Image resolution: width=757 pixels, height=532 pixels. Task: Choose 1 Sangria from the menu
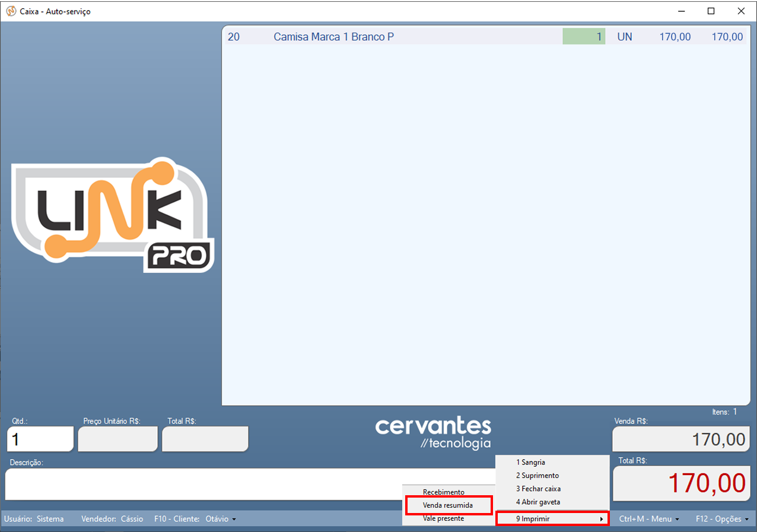(530, 462)
